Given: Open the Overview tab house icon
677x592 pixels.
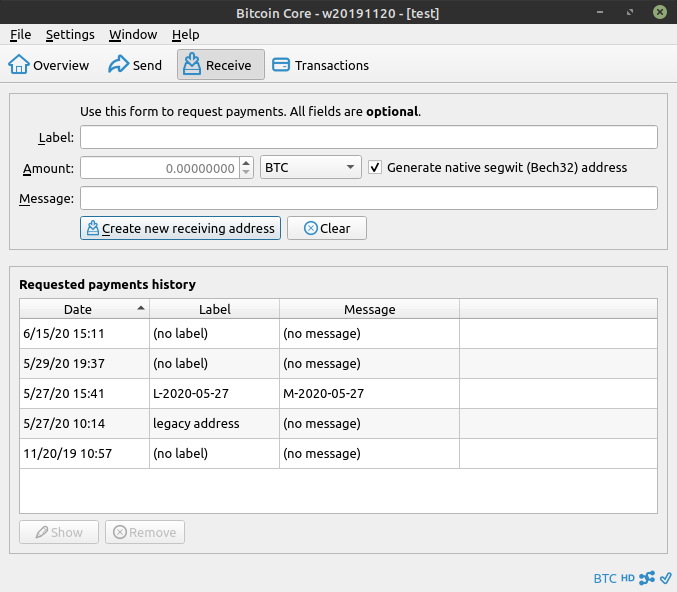Looking at the screenshot, I should pos(19,65).
